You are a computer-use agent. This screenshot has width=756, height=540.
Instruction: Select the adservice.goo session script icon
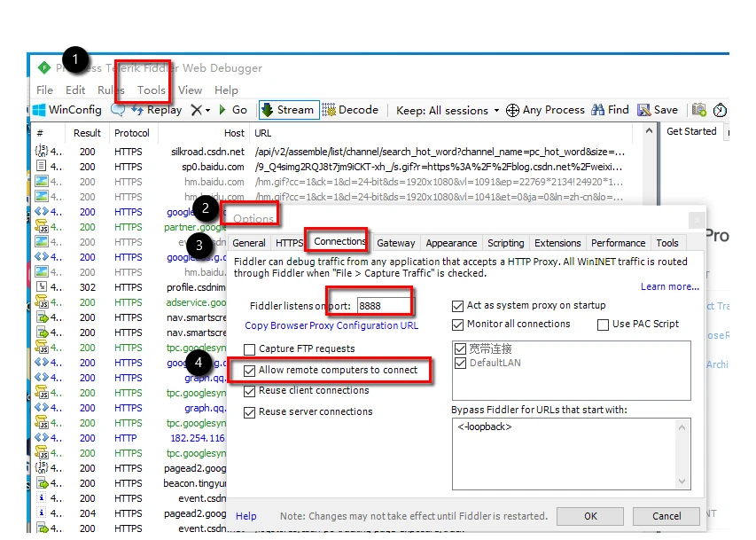(x=42, y=301)
